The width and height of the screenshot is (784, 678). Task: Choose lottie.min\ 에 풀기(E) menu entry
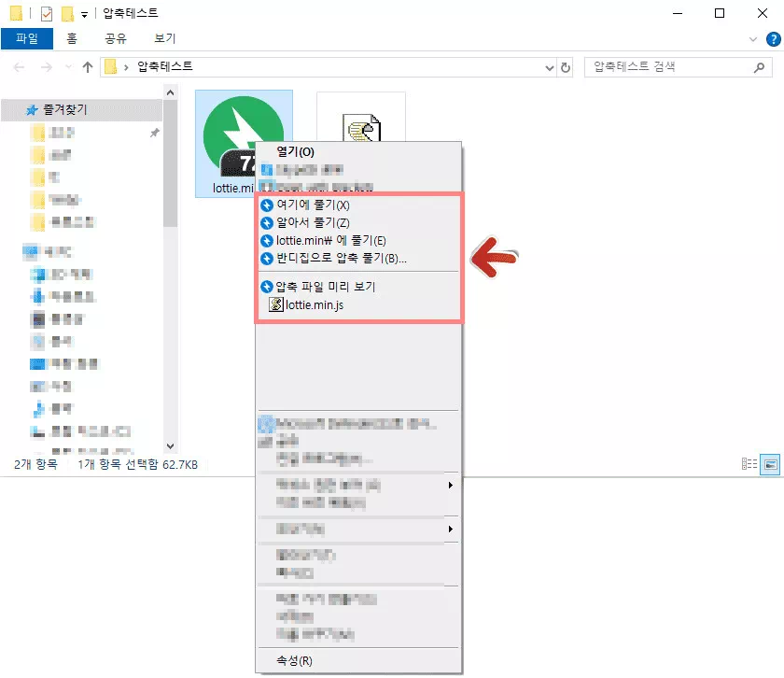[x=357, y=241]
